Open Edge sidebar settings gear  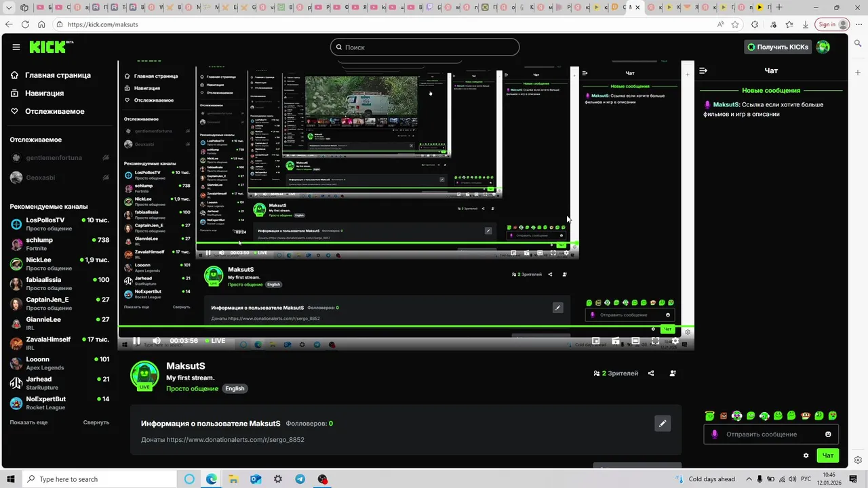click(x=858, y=460)
